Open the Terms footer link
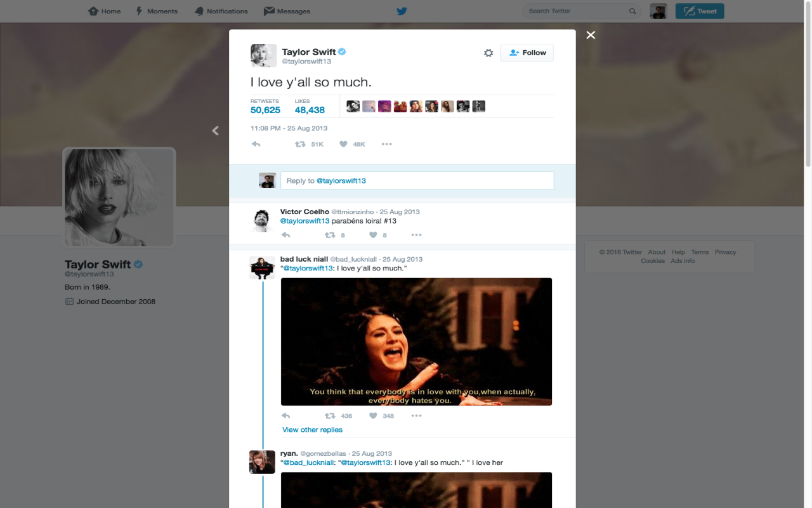Screen dimensions: 812x508 (700, 252)
